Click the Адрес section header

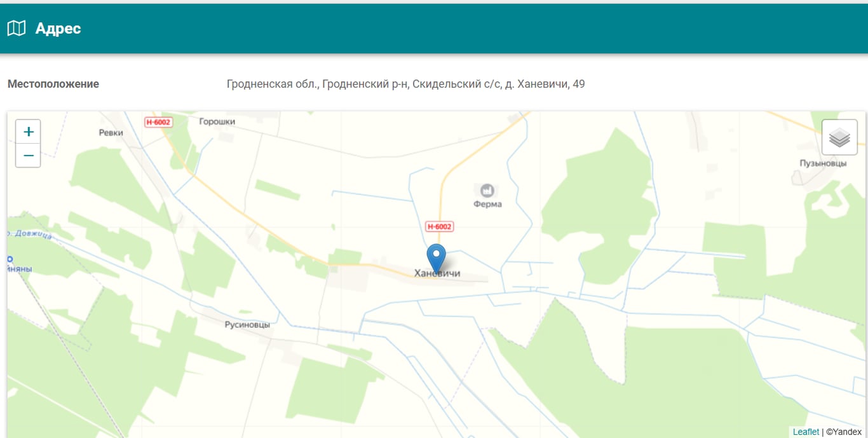click(x=58, y=29)
